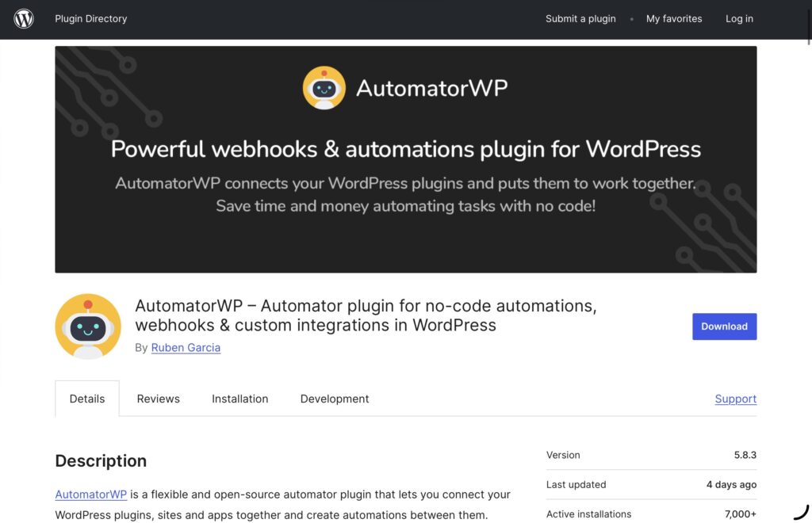This screenshot has width=812, height=523.
Task: Click the AutomatorWP banner robot logo
Action: pyautogui.click(x=324, y=87)
